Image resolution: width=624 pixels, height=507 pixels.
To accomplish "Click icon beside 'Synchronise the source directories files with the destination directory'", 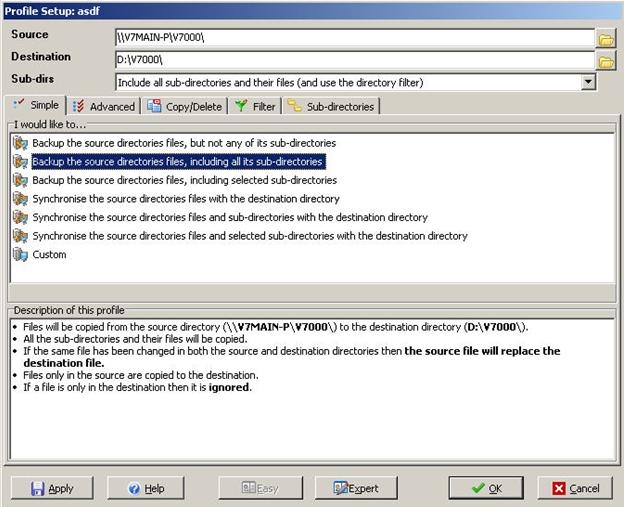I will tap(20, 199).
